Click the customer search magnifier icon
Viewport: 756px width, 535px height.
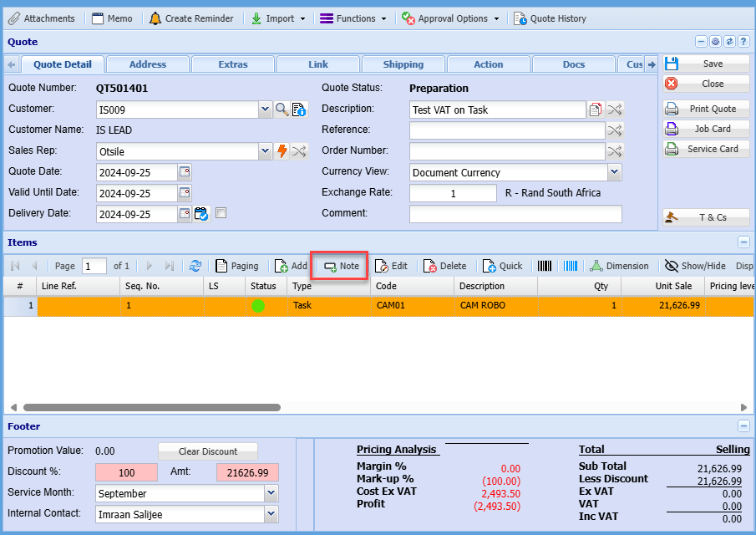pyautogui.click(x=282, y=110)
